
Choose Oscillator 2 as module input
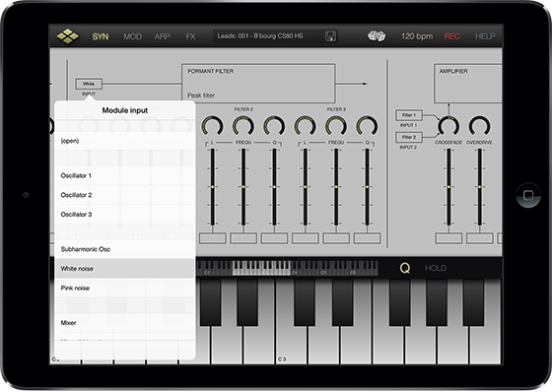tap(124, 195)
